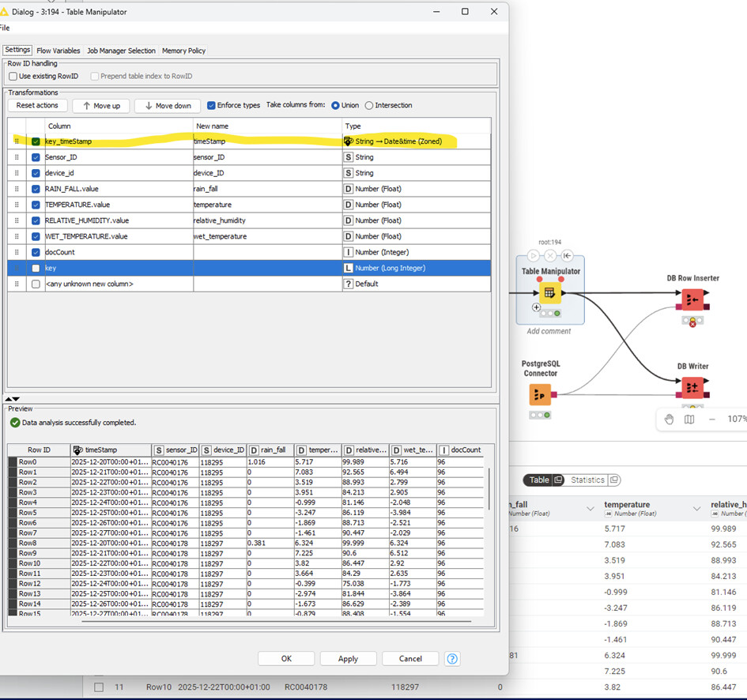Uncheck the Enforce types checkbox
Screen dimensions: 747x700
tap(211, 105)
